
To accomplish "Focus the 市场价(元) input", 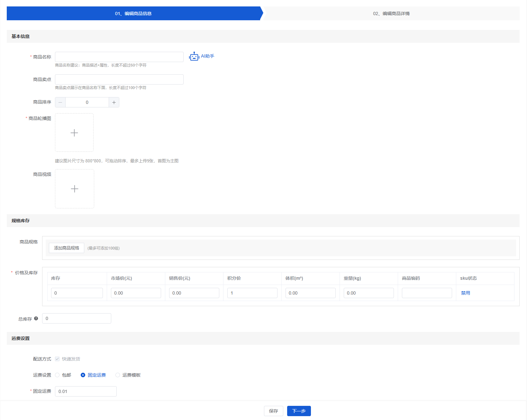I will [x=136, y=293].
